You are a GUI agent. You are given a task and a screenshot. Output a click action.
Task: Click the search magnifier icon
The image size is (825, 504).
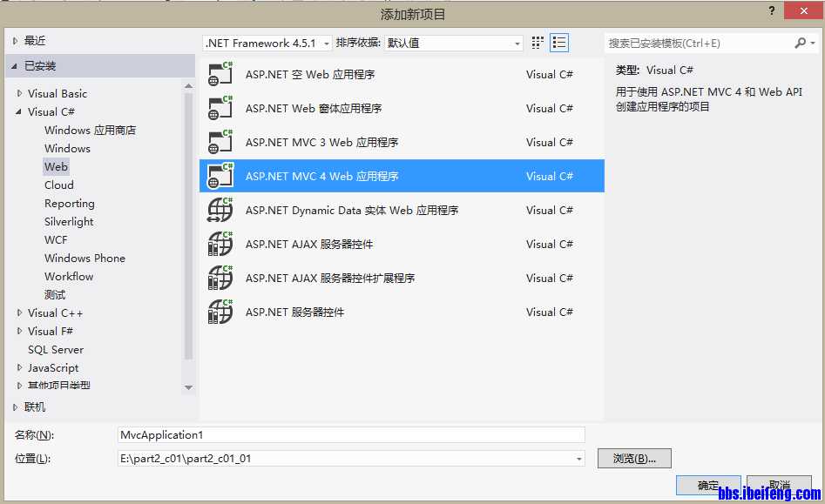800,43
